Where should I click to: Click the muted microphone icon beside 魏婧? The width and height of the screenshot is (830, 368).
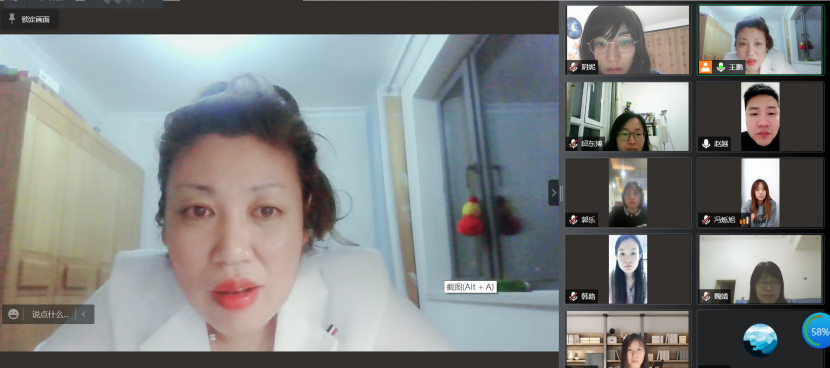point(706,296)
